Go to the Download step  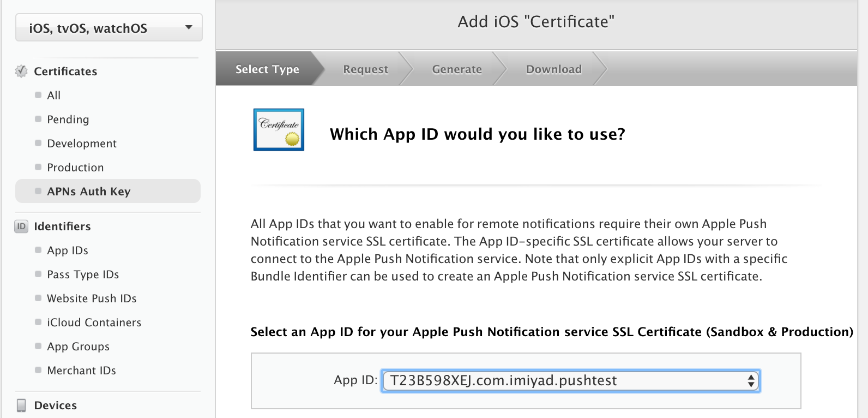[553, 69]
